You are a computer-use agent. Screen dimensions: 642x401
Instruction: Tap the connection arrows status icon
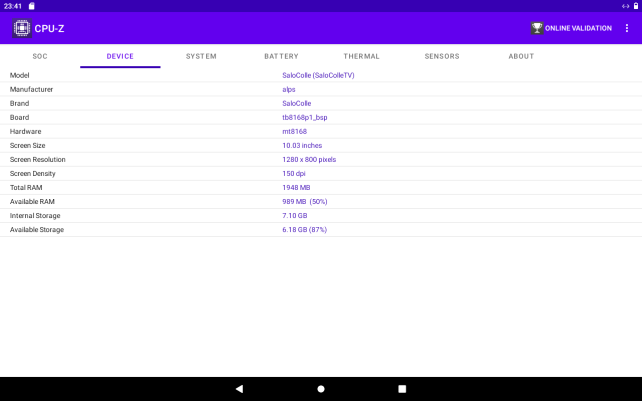click(x=625, y=6)
